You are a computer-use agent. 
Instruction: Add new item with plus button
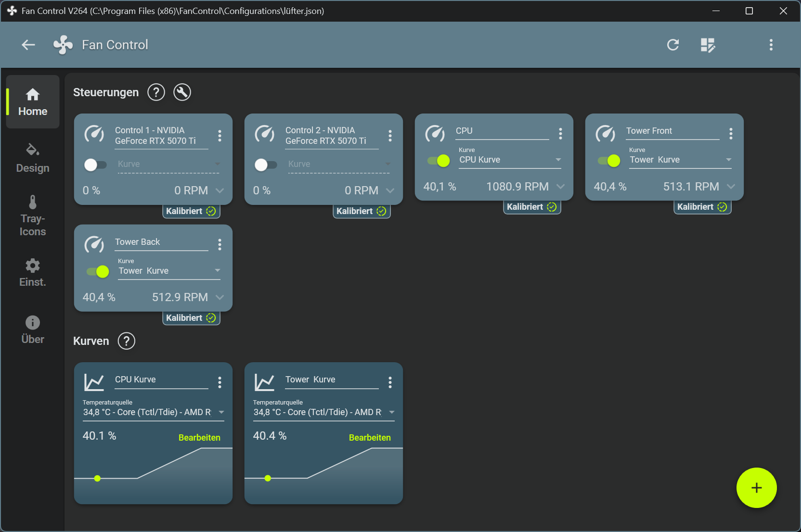point(757,488)
